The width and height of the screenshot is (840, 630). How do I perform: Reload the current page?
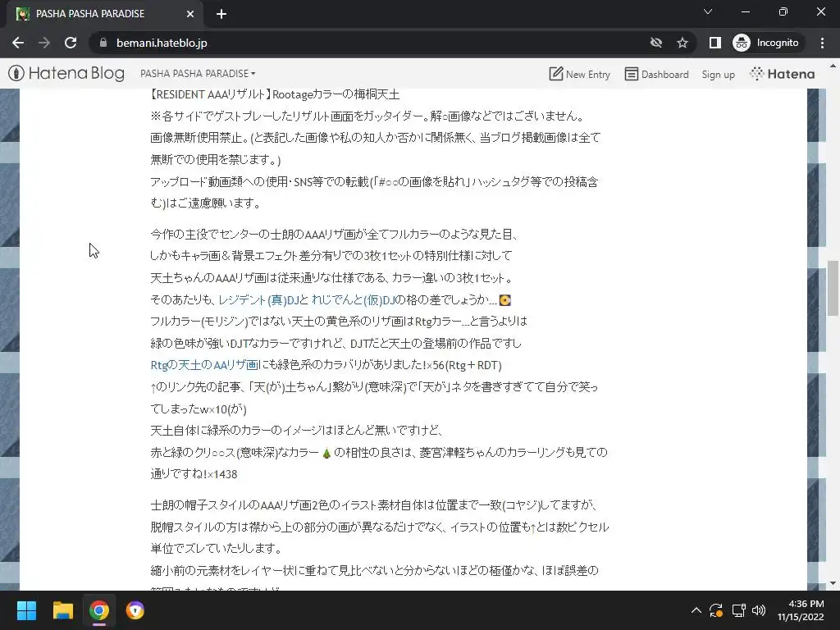tap(71, 43)
